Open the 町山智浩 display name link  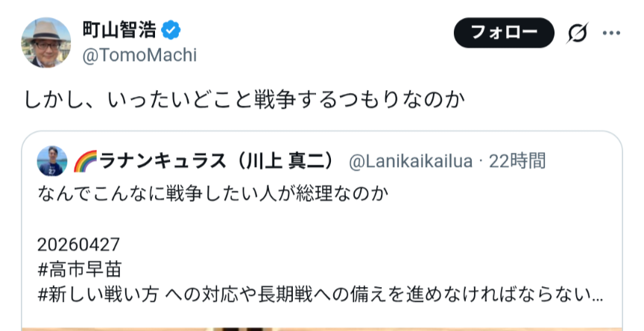120,31
